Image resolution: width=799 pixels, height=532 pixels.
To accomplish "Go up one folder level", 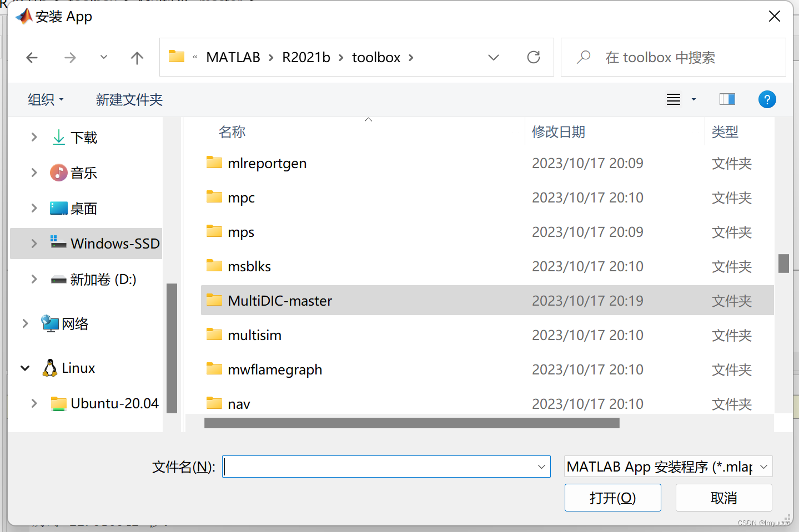I will coord(137,58).
